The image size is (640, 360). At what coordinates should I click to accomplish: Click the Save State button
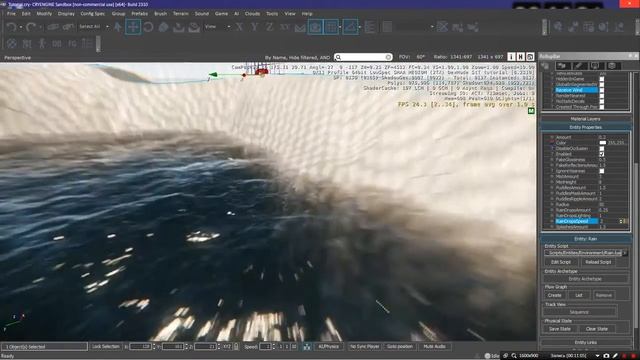[x=560, y=329]
